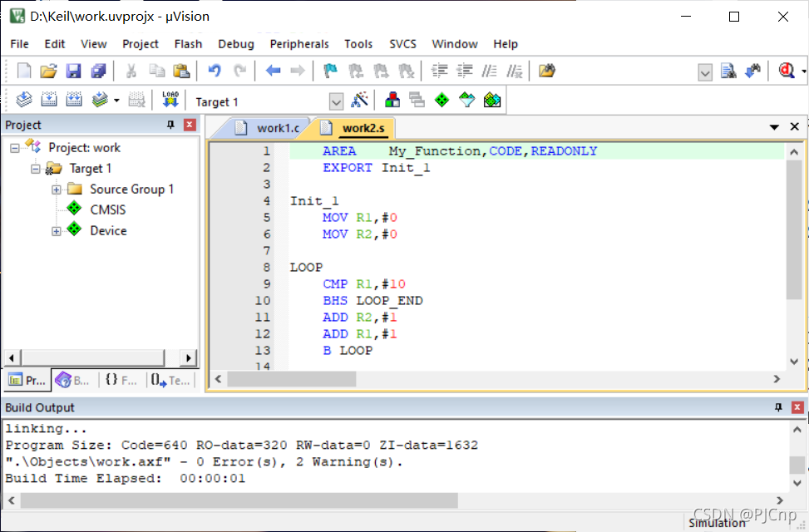809x532 pixels.
Task: Open Options for Target wand icon
Action: tap(360, 100)
